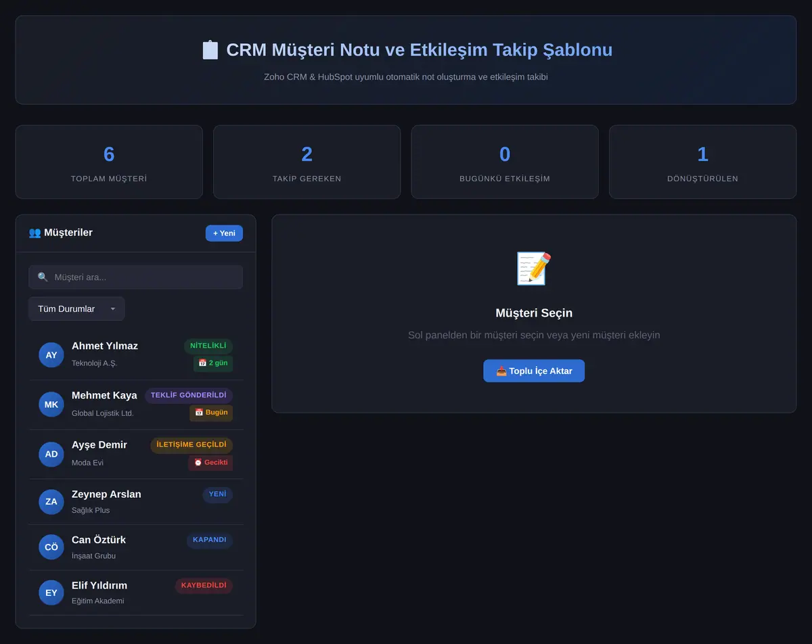Click the Bugünkü Etkileşim stat card
The width and height of the screenshot is (812, 644).
[505, 162]
